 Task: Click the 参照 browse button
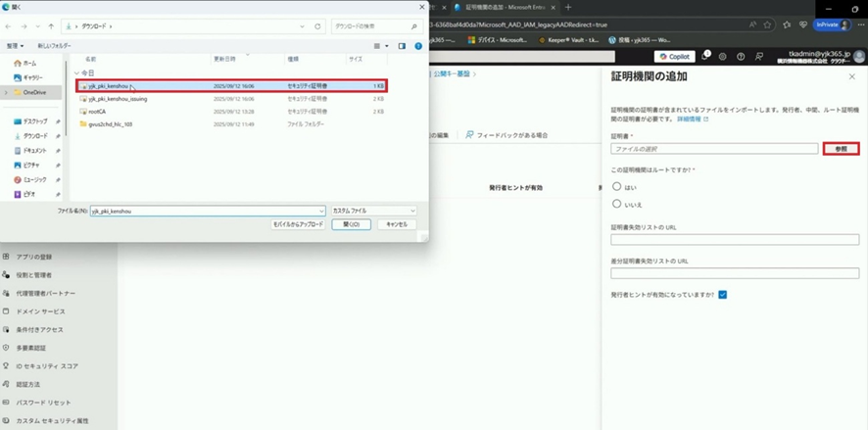pos(841,149)
